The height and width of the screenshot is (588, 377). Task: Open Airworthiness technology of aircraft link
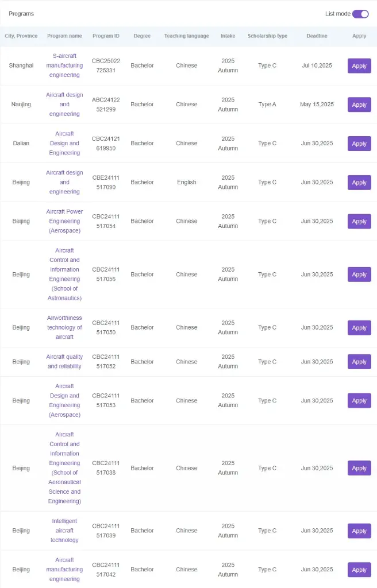64,327
